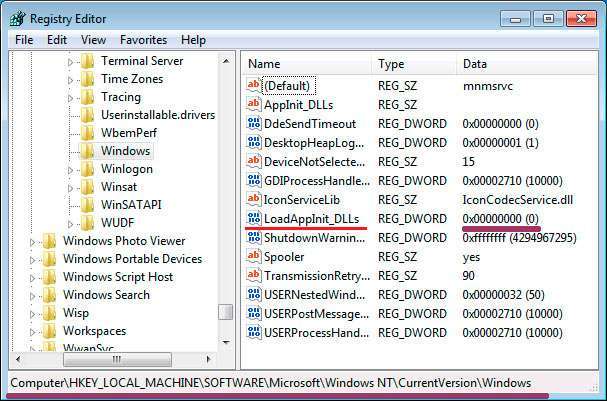Expand the Windows Portable Devices key
The height and width of the screenshot is (401, 607).
pos(33,260)
